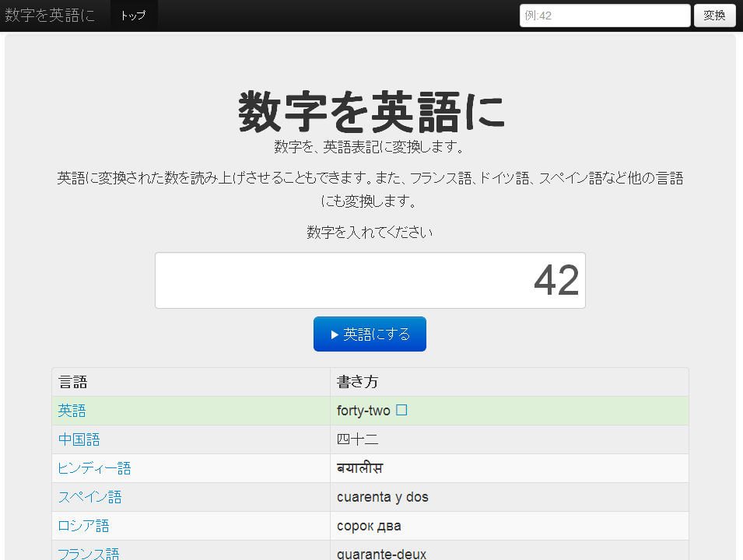Screen dimensions: 743x560
Task: Click the 四十二 Chinese result cell
Action: (x=510, y=439)
